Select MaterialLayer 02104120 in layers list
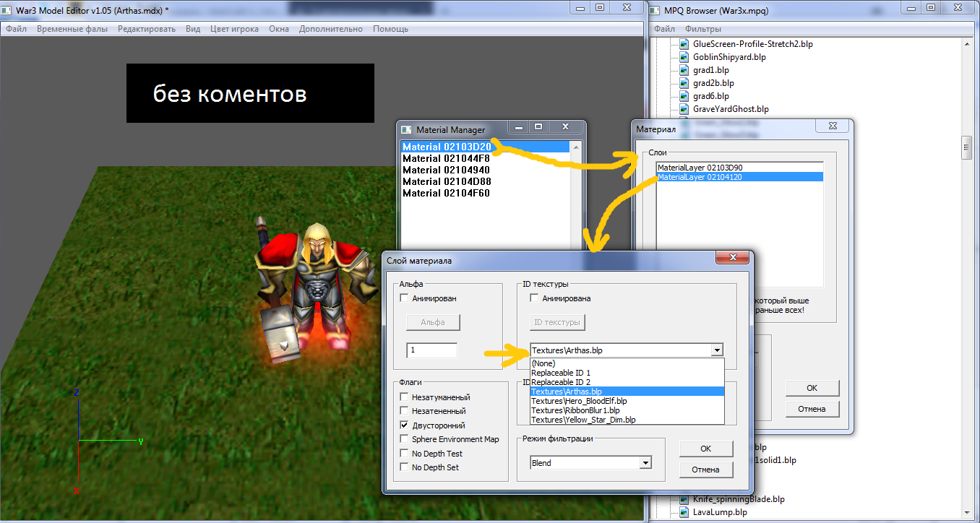This screenshot has height=523, width=980. [740, 177]
